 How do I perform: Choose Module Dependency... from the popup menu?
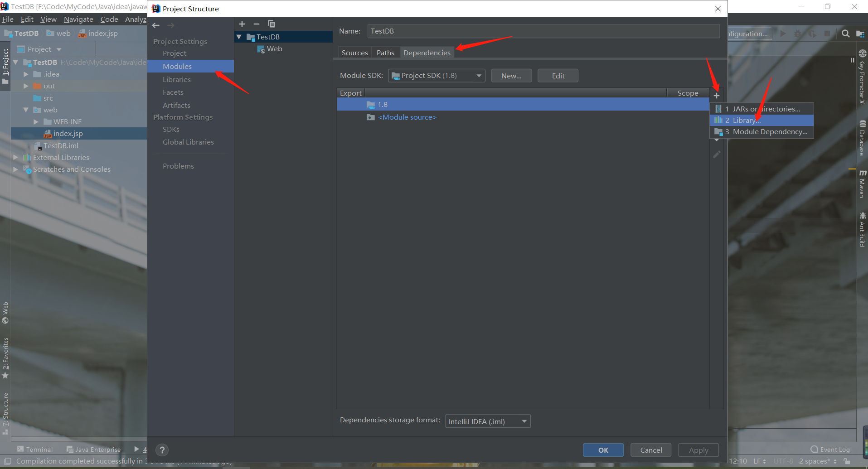[x=761, y=131]
